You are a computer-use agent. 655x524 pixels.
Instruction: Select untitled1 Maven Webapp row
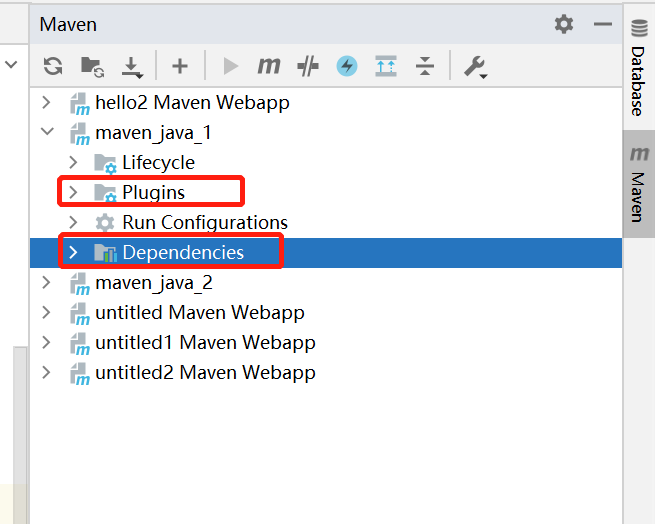click(x=326, y=343)
